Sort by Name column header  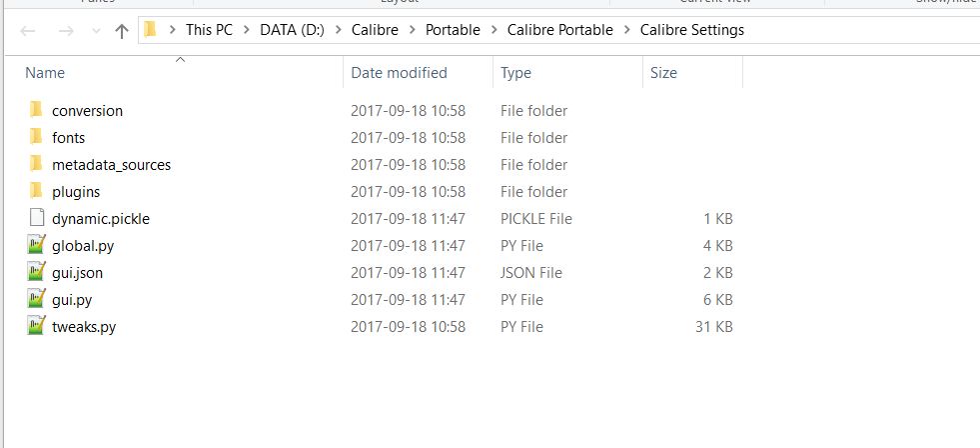pos(45,73)
